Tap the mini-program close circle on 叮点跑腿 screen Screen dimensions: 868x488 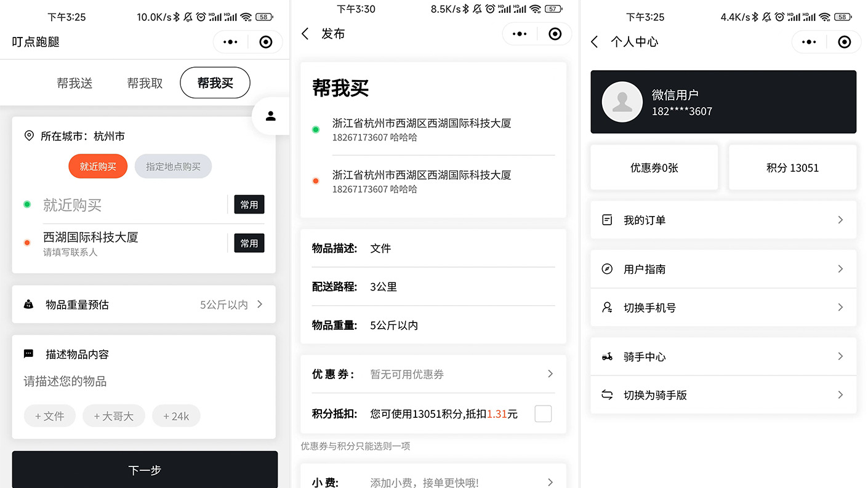pos(266,42)
